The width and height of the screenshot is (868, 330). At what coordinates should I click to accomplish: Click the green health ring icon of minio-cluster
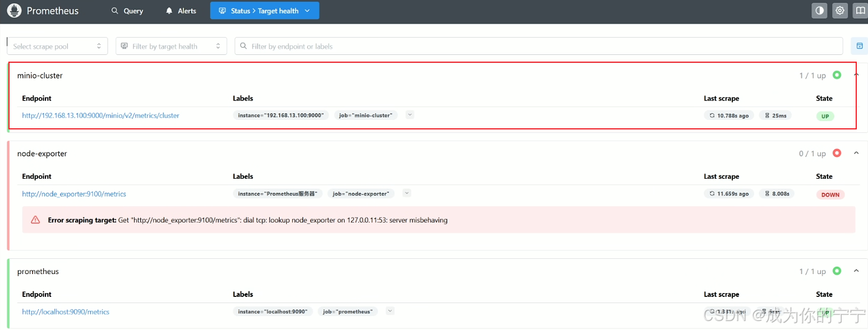[837, 75]
